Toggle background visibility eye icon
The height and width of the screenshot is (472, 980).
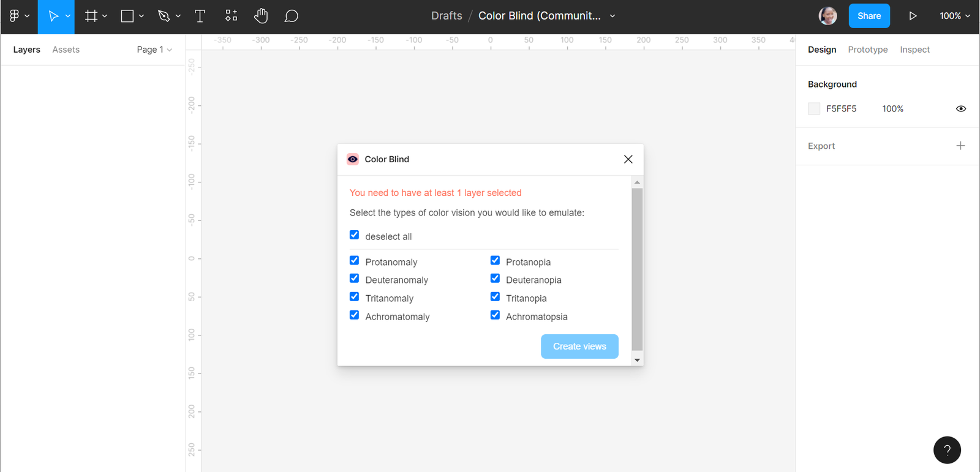click(960, 109)
